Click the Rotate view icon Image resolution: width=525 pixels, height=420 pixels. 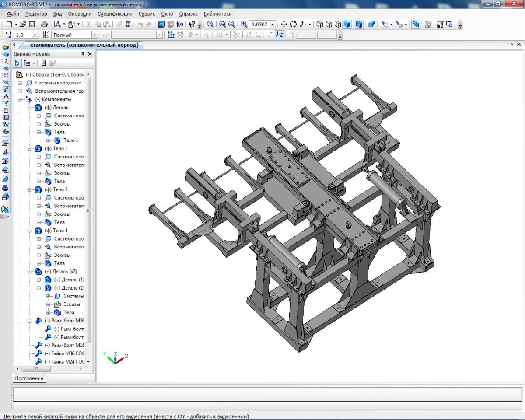click(293, 24)
